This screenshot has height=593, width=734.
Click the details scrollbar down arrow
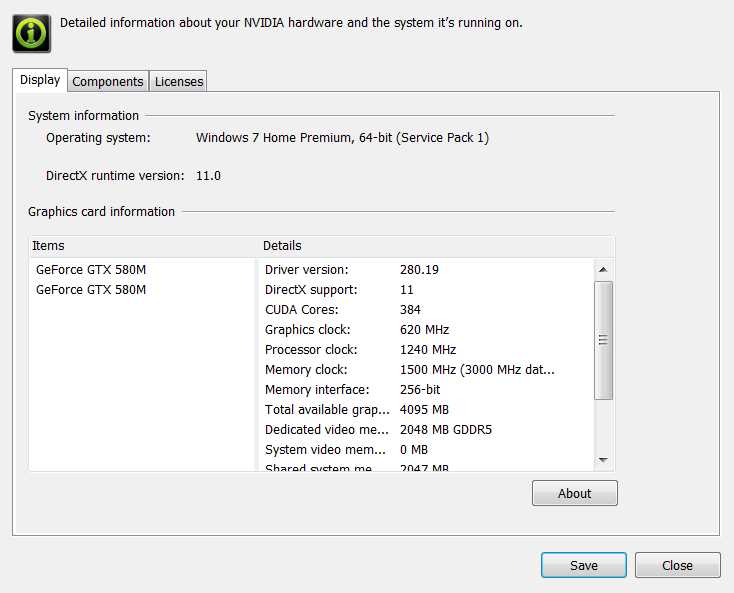click(x=603, y=460)
